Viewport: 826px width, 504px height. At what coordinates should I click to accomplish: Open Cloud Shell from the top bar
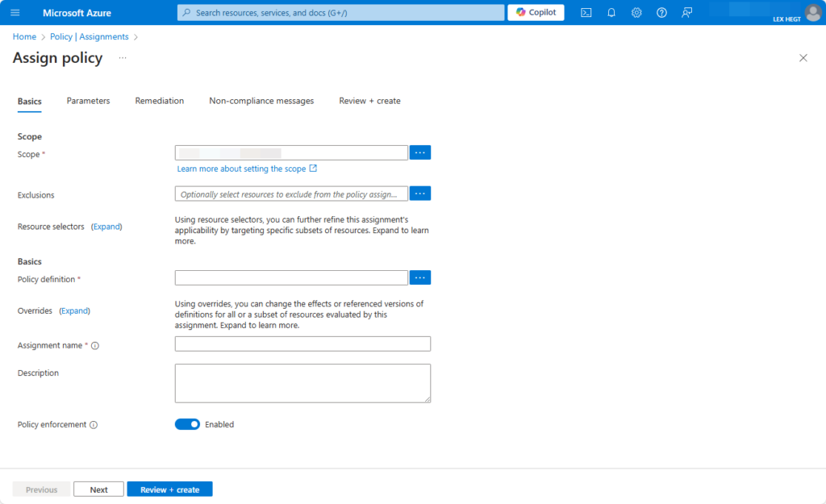pyautogui.click(x=586, y=12)
